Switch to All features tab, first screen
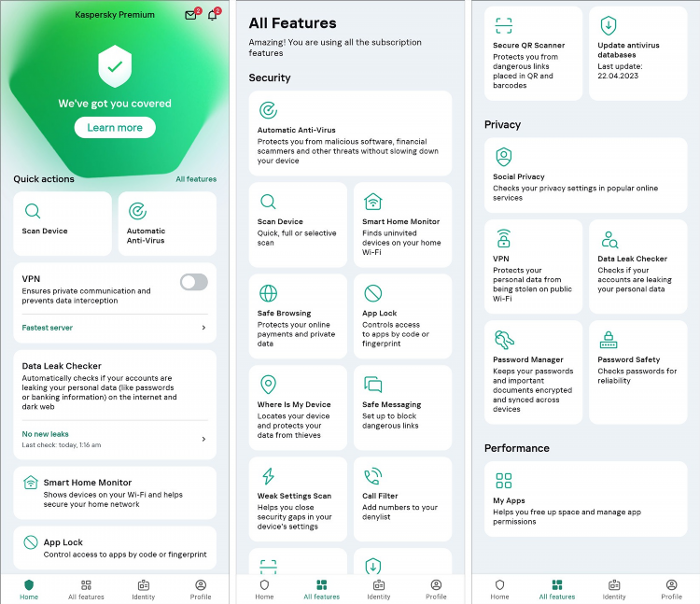The width and height of the screenshot is (700, 604). tap(86, 590)
